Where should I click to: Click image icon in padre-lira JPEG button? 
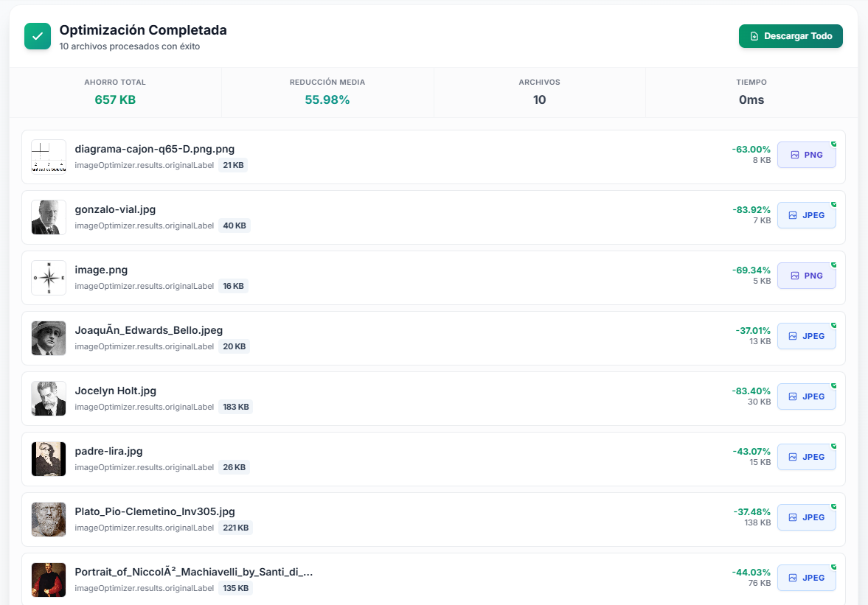pos(793,457)
